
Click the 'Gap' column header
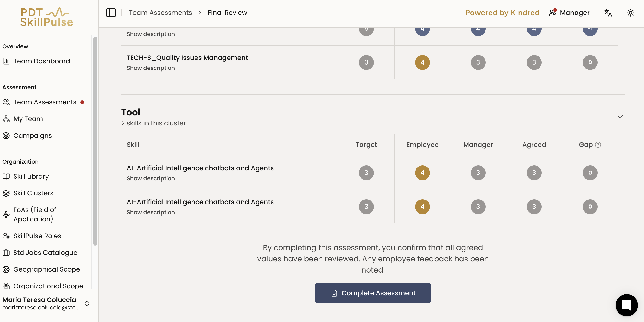point(586,145)
